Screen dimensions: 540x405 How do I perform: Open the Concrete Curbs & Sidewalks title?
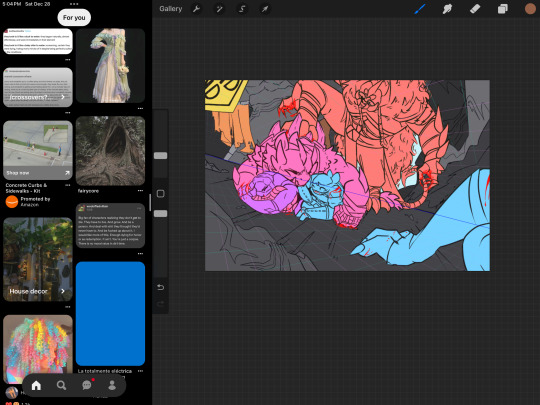pyautogui.click(x=26, y=188)
